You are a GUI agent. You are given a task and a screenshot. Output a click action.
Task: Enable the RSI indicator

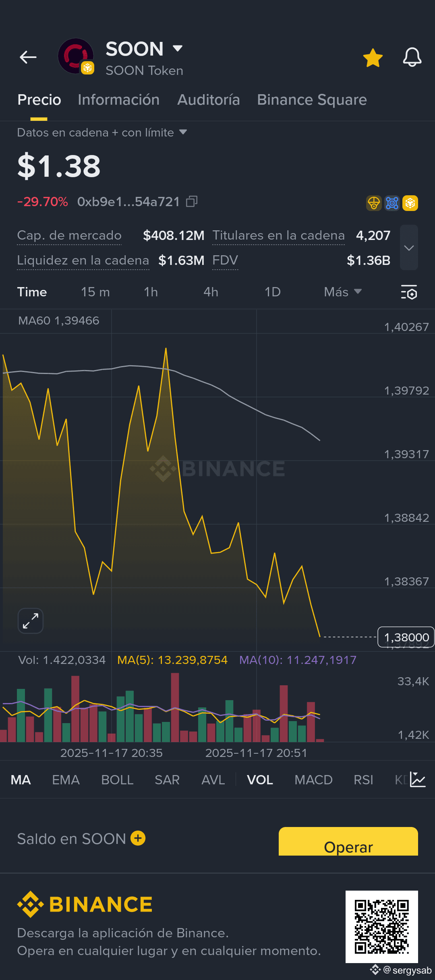pos(363,780)
